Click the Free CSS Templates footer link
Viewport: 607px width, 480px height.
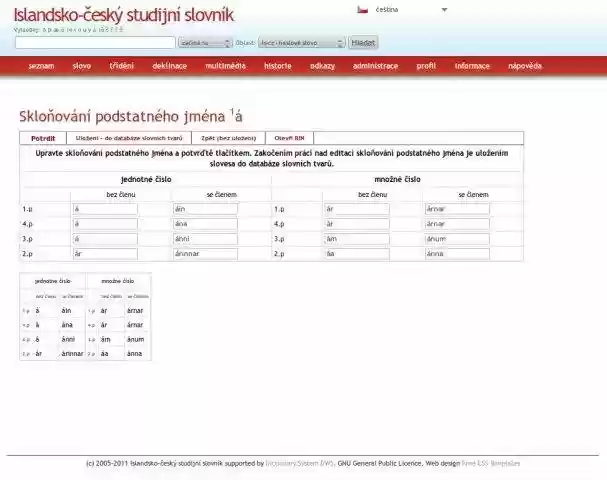490,463
